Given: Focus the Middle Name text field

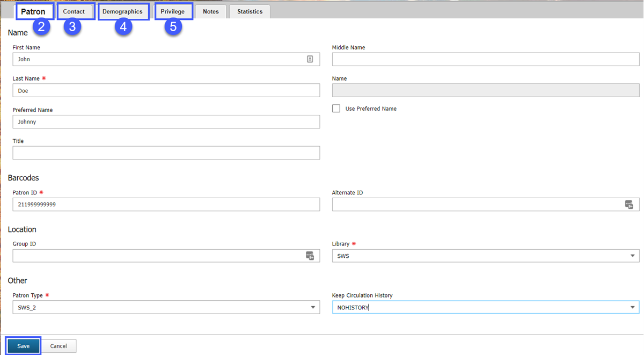Looking at the screenshot, I should 485,59.
